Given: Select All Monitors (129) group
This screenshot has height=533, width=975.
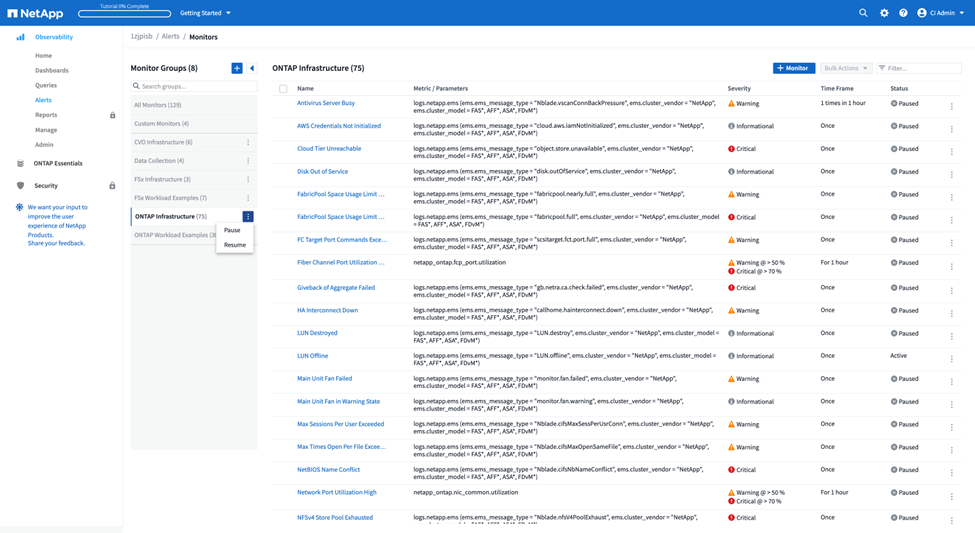Looking at the screenshot, I should pyautogui.click(x=194, y=105).
